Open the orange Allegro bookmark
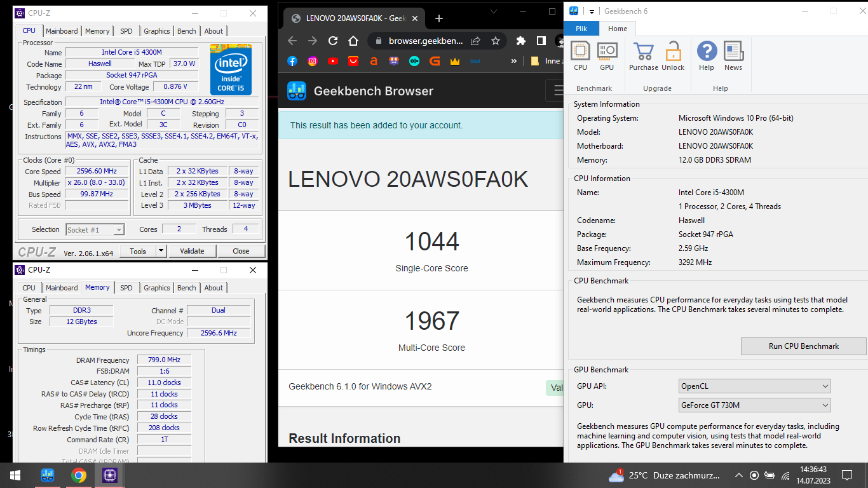The width and height of the screenshot is (868, 488). [x=374, y=61]
